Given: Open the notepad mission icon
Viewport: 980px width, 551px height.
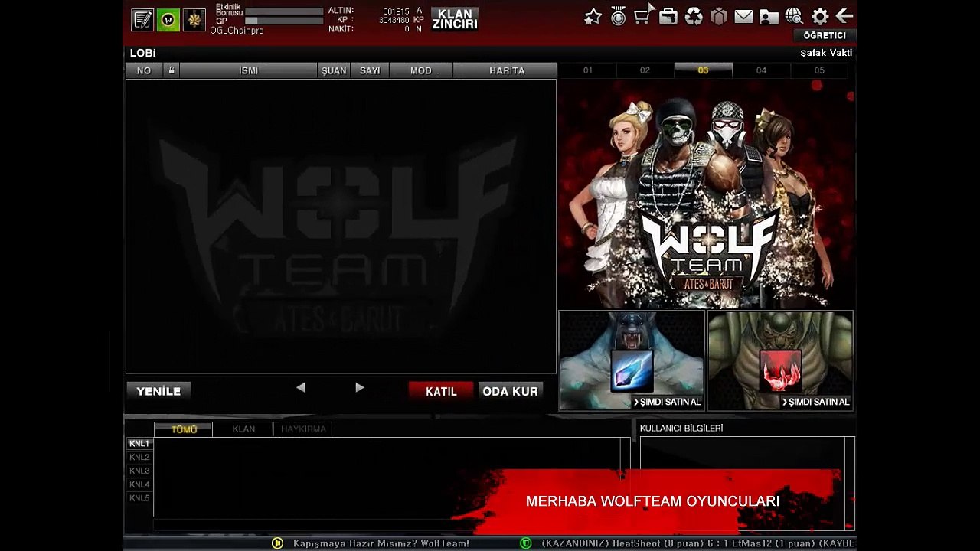Looking at the screenshot, I should pyautogui.click(x=142, y=20).
